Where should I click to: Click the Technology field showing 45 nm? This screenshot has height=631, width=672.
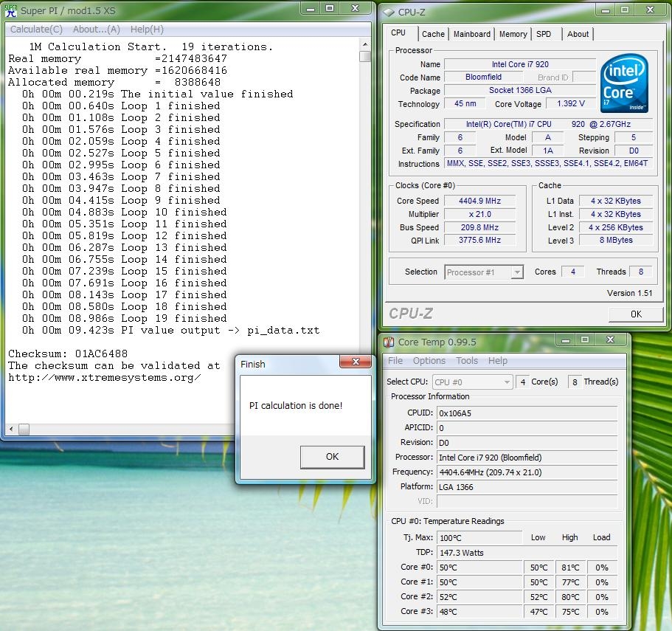(465, 104)
